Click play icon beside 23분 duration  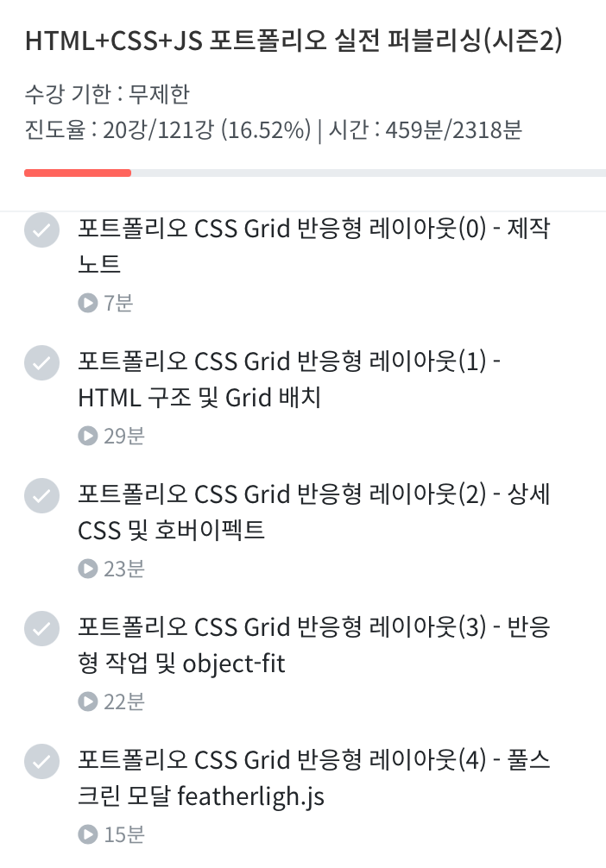(x=87, y=569)
